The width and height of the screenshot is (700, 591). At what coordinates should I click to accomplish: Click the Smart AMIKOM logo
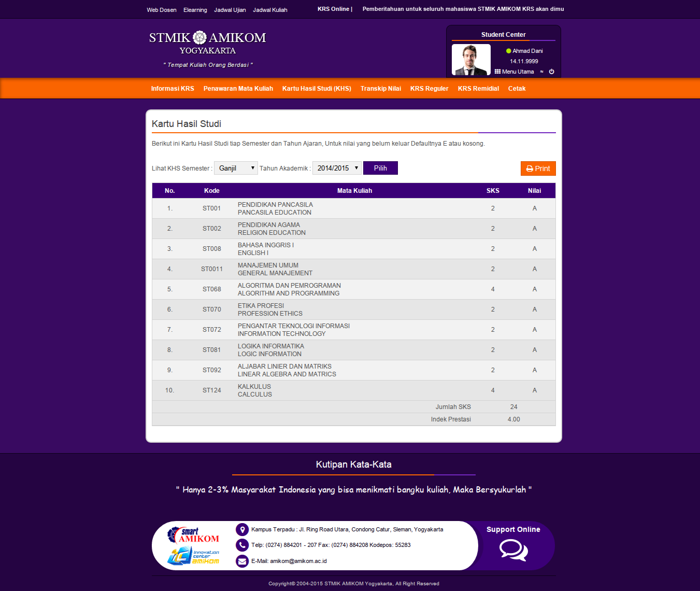(x=193, y=535)
